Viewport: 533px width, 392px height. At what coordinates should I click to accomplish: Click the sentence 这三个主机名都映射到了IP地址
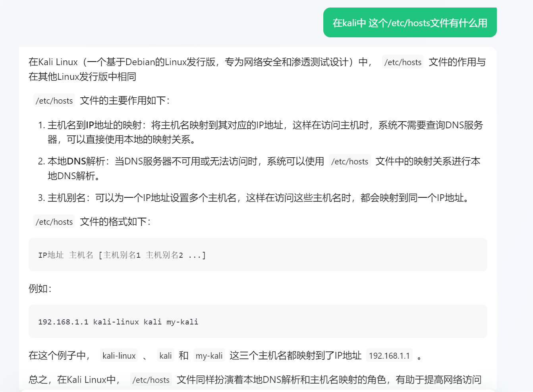tap(295, 355)
